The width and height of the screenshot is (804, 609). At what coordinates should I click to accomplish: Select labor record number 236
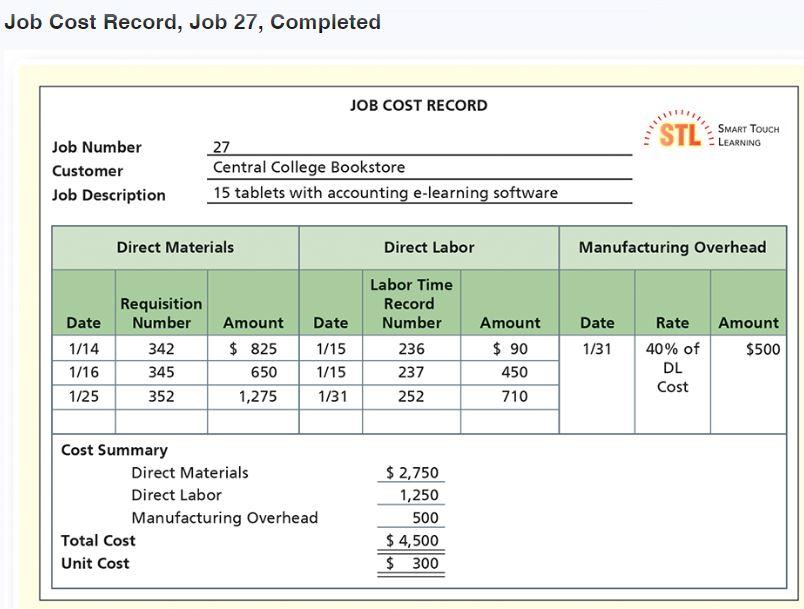click(412, 346)
